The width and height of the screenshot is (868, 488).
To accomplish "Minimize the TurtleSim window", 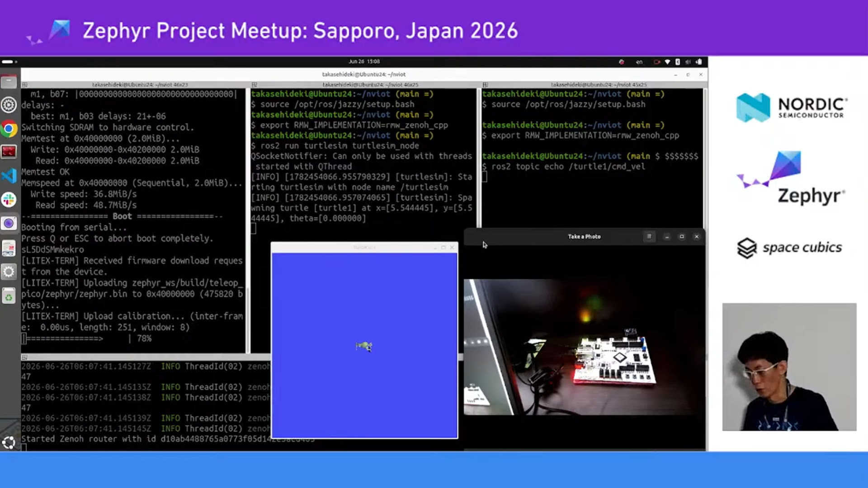I will (x=435, y=247).
